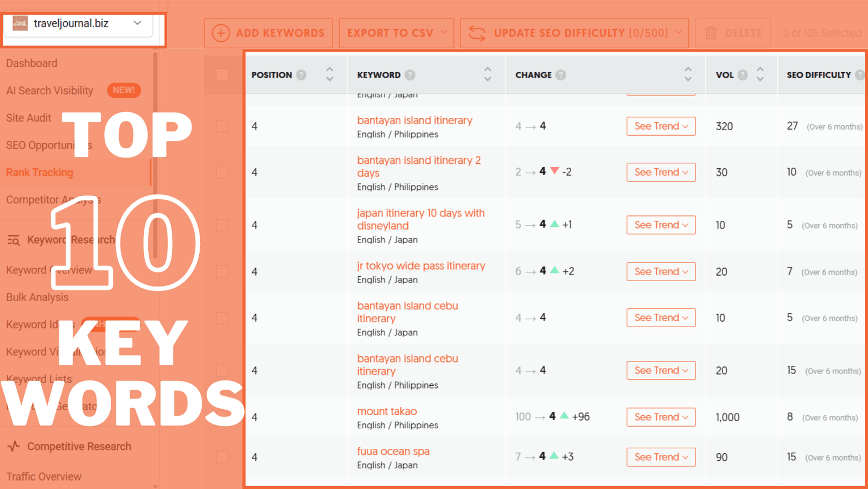Click the help icon beside Vol header
The width and height of the screenshot is (868, 489).
(x=743, y=75)
